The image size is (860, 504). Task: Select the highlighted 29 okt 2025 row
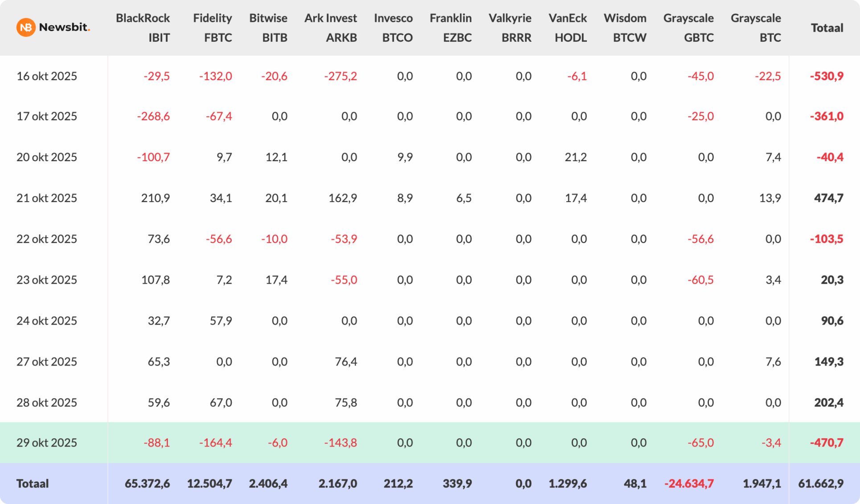[47, 443]
